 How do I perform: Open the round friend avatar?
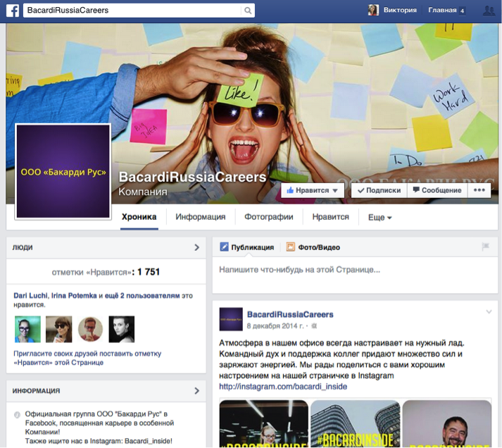(90, 329)
